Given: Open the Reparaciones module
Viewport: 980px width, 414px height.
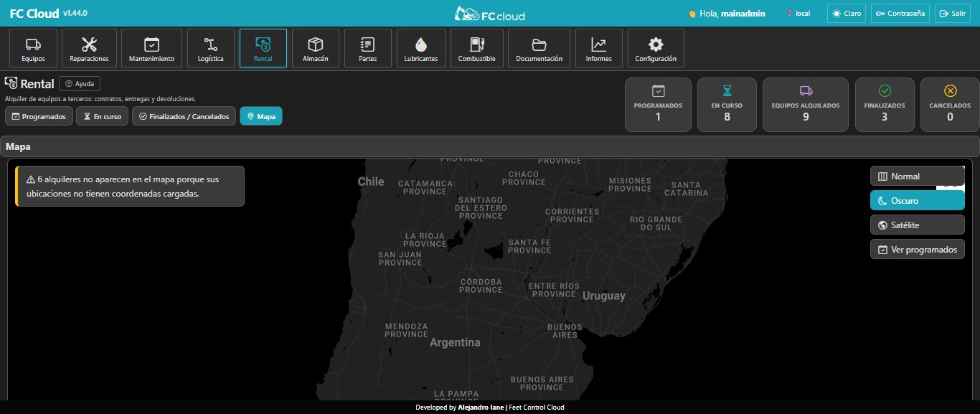Looking at the screenshot, I should point(89,48).
